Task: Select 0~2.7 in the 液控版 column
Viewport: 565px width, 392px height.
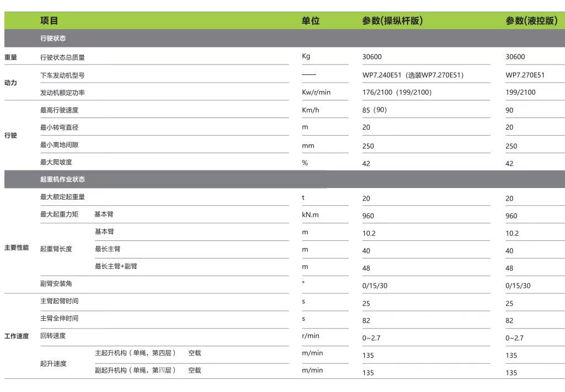Action: pyautogui.click(x=515, y=338)
